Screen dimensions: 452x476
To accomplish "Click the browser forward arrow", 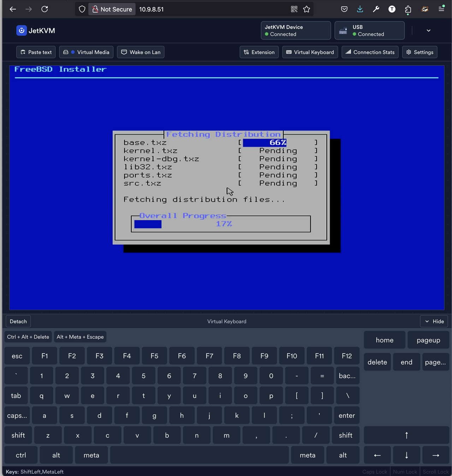I will tap(29, 9).
